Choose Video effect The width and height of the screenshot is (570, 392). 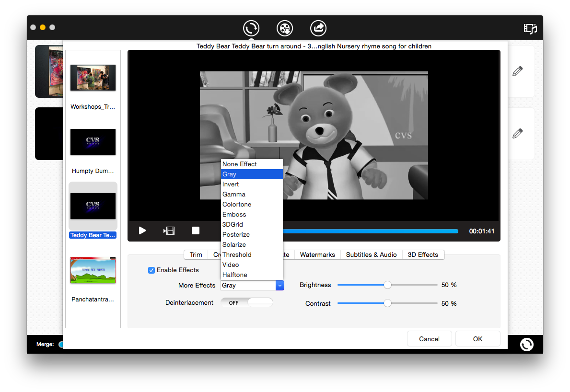coord(252,265)
